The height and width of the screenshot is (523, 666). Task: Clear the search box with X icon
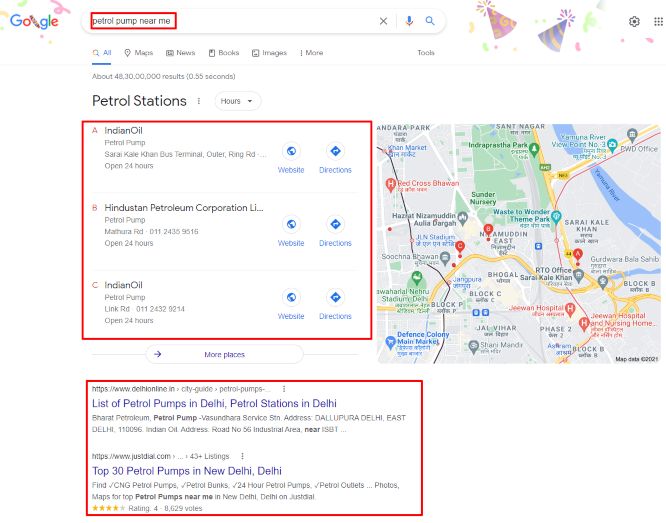383,21
